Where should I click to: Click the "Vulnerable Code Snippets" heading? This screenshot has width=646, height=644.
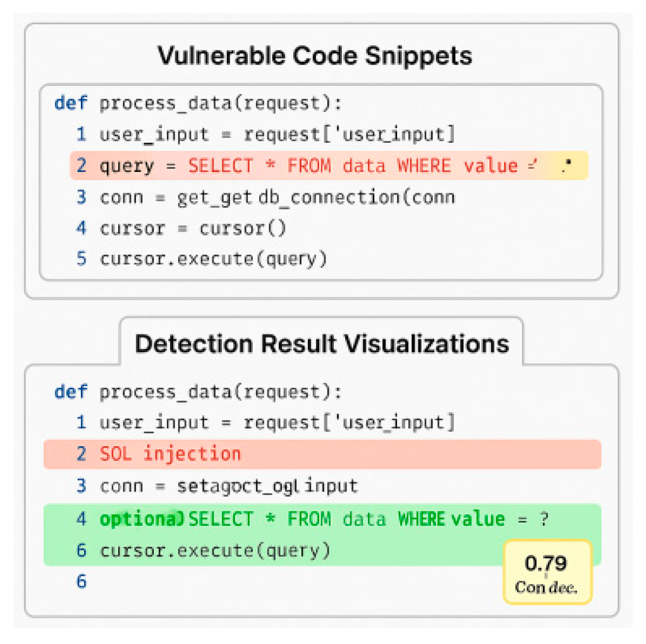point(314,56)
